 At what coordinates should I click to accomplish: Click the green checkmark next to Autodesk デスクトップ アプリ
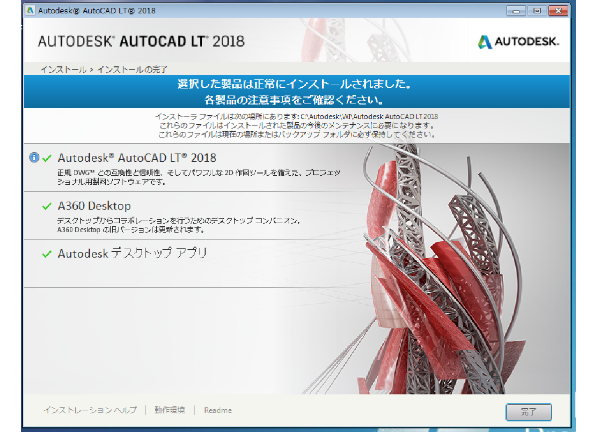(47, 254)
